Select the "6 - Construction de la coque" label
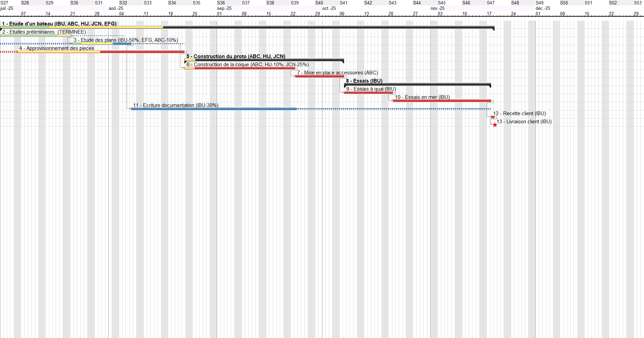The height and width of the screenshot is (338, 644). click(248, 65)
